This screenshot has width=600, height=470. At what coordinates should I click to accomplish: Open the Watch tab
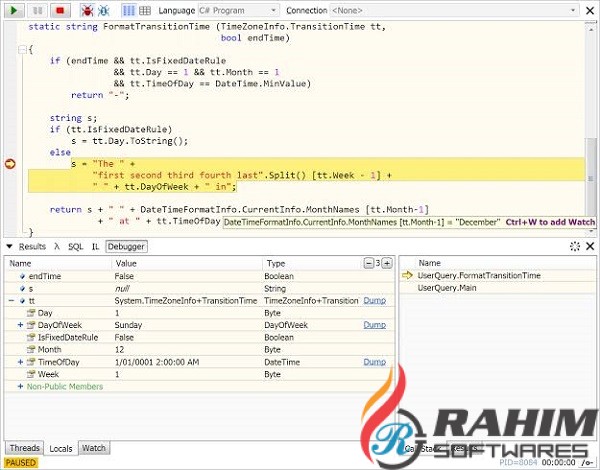[94, 448]
